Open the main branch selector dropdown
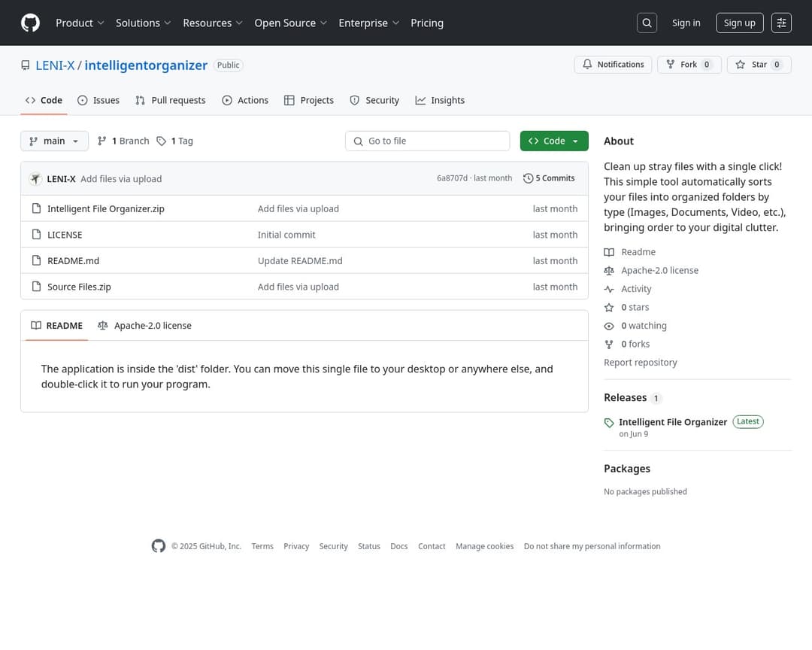812x650 pixels. (54, 141)
